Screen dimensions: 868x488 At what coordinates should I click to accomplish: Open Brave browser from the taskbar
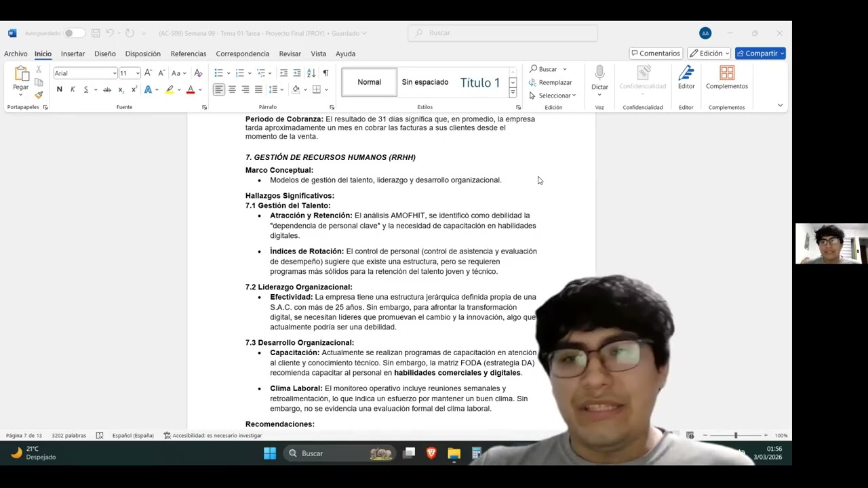click(x=431, y=453)
